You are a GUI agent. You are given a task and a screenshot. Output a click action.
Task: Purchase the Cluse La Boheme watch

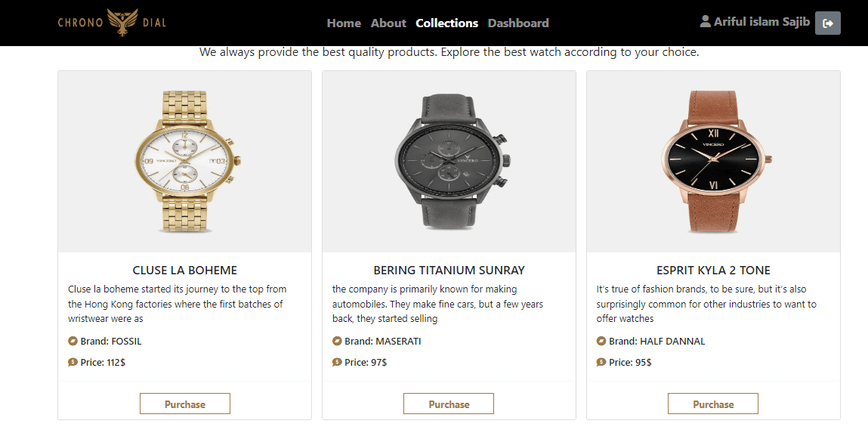[x=185, y=404]
